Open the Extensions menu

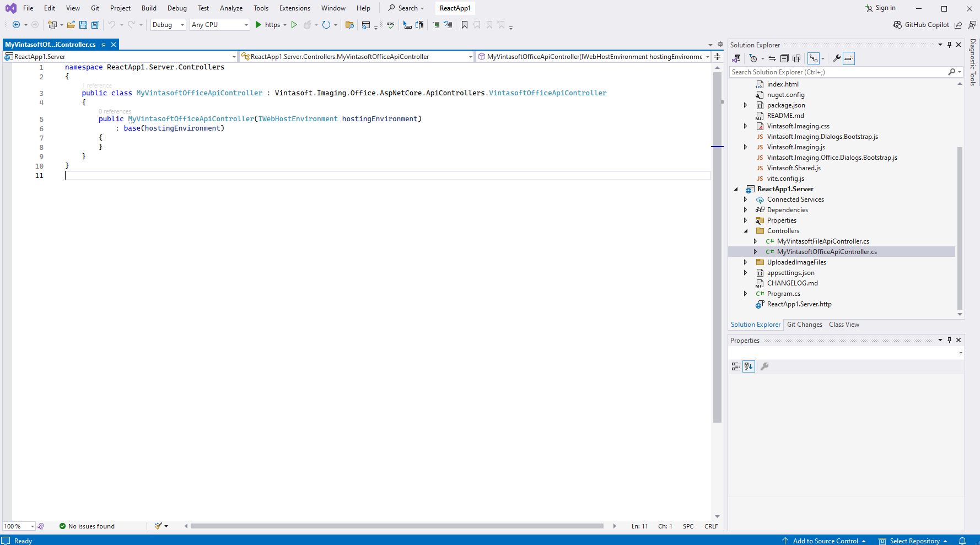[x=294, y=8]
